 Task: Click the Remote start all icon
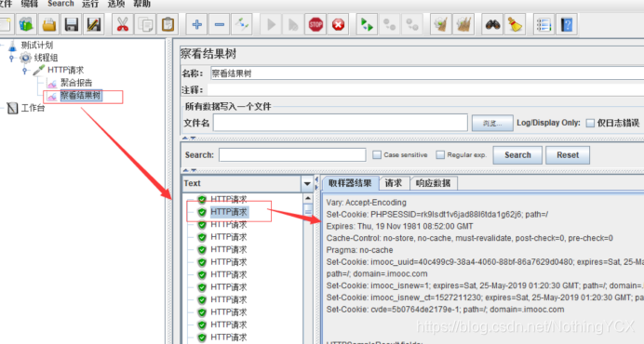(367, 24)
